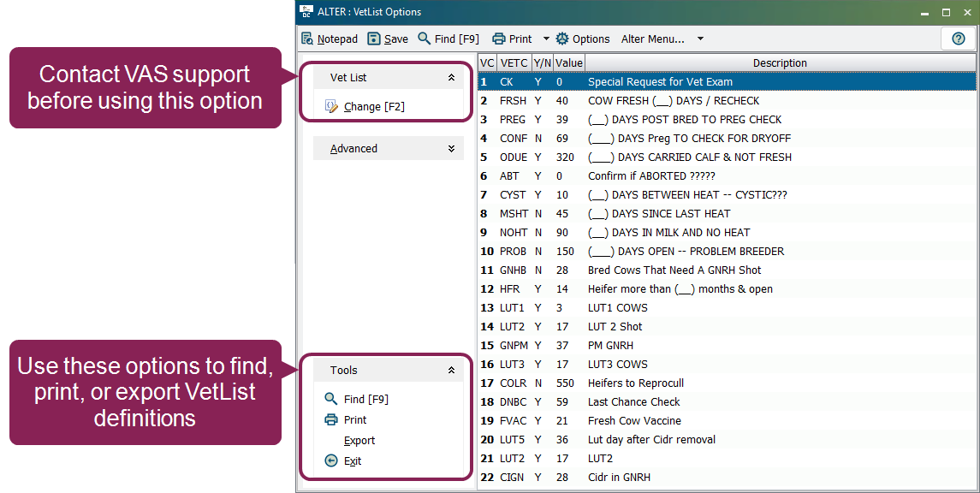Click the Find [F9] toolbar magnifier
This screenshot has height=493, width=980.
[x=425, y=39]
